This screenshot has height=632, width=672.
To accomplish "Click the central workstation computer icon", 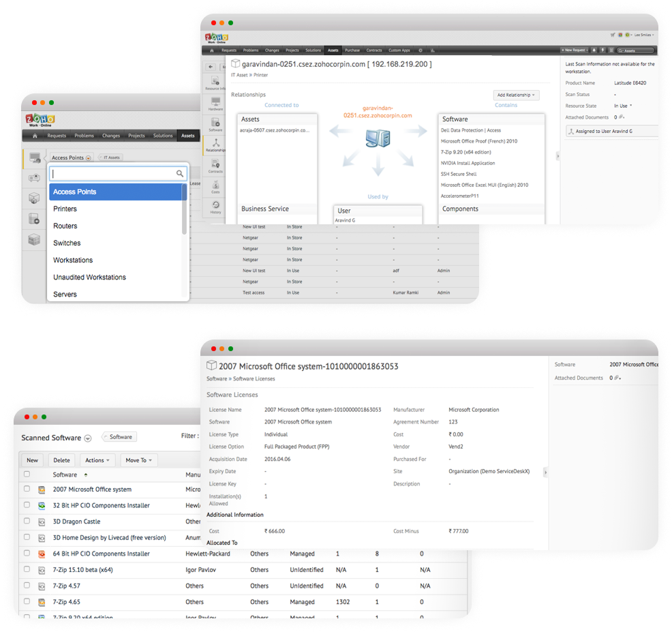I will [377, 140].
